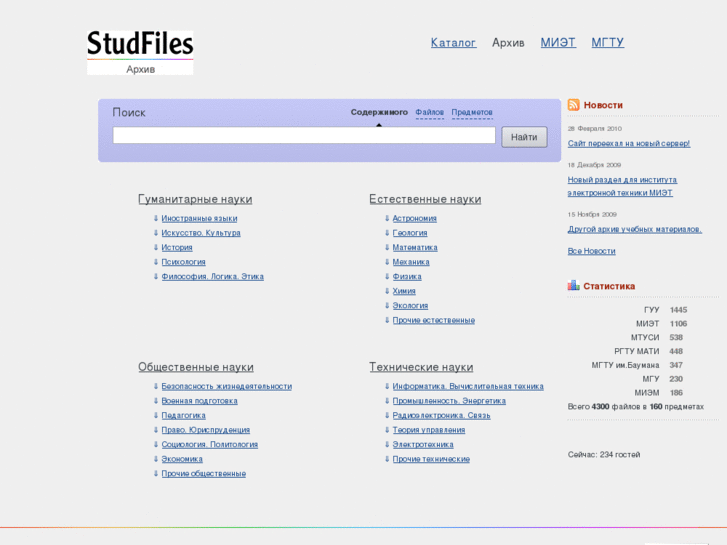Click the arrow icon before Искусство. Культура
Image resolution: width=727 pixels, height=545 pixels.
click(x=156, y=232)
